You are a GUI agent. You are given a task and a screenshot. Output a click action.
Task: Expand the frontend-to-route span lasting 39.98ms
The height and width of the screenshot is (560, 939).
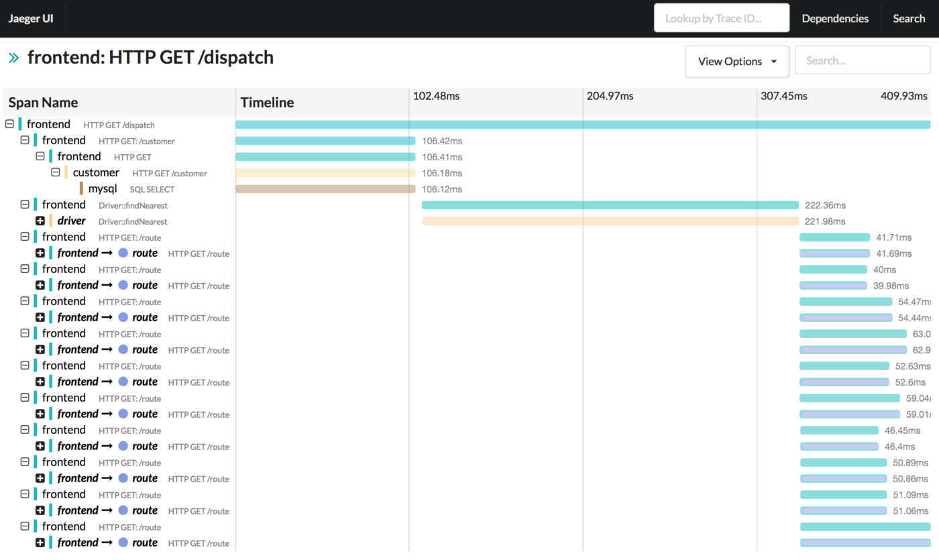40,285
